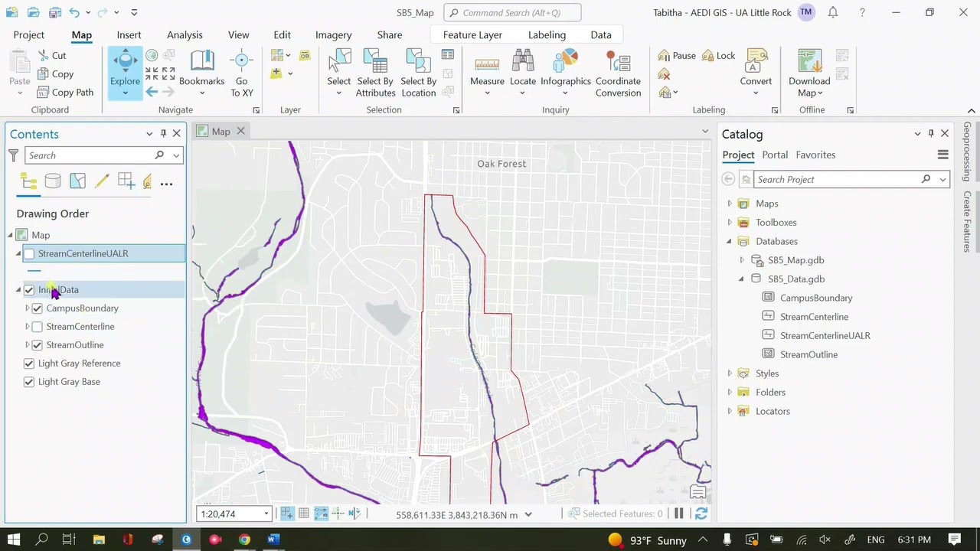Open Chrome from the taskbar
The height and width of the screenshot is (551, 980).
244,540
